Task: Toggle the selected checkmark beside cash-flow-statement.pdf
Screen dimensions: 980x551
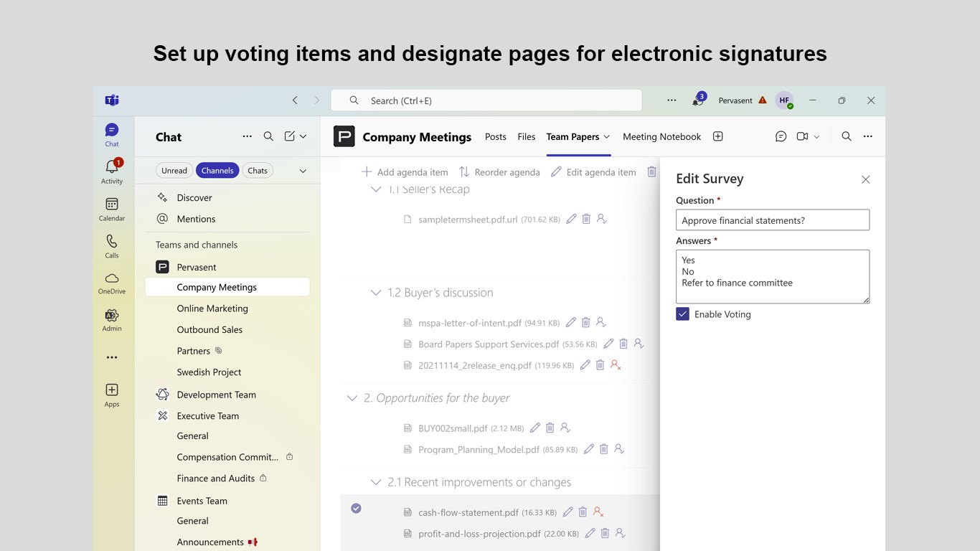Action: click(356, 509)
